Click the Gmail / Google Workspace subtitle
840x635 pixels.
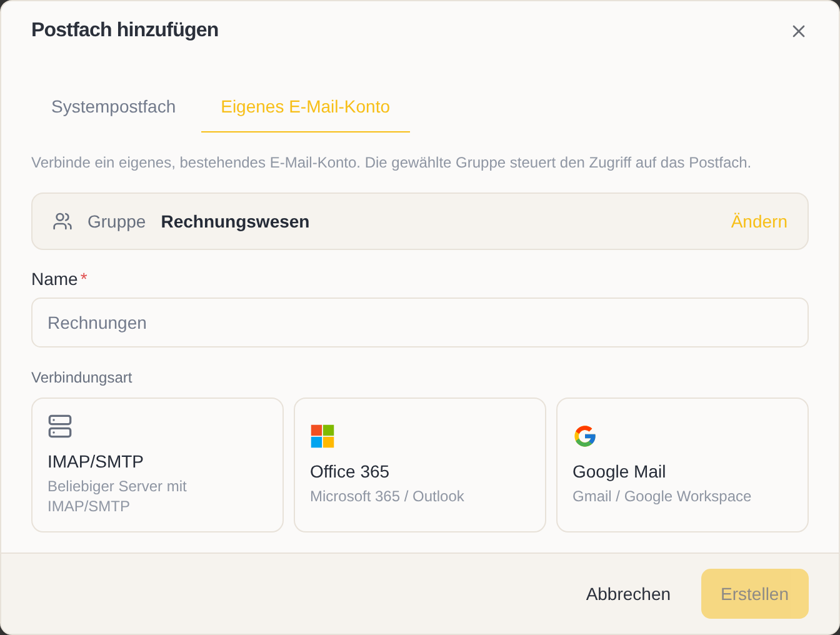(x=662, y=496)
